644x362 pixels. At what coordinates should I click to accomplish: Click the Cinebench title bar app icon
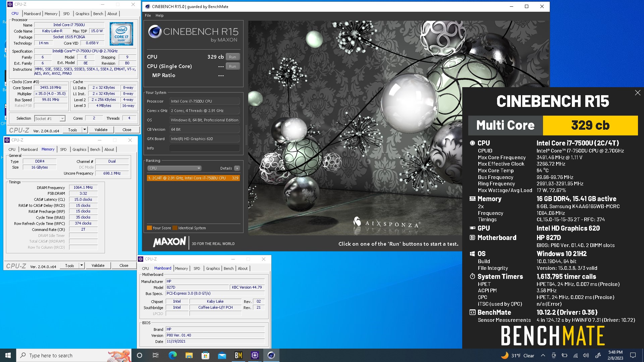tap(147, 6)
